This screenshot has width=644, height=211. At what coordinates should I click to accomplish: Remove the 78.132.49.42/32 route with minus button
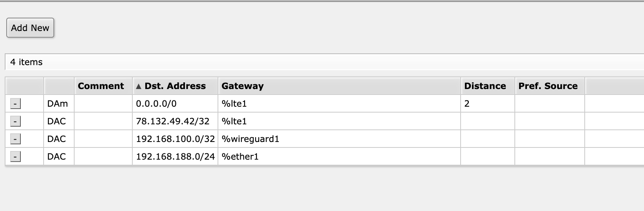pyautogui.click(x=15, y=122)
